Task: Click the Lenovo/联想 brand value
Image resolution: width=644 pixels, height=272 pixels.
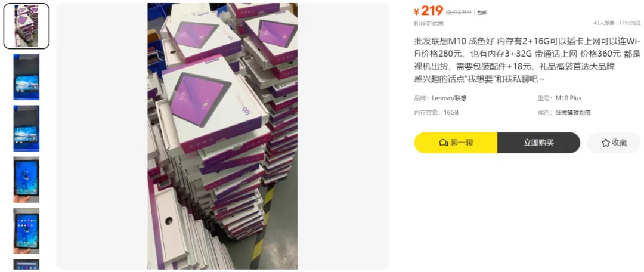Action: pyautogui.click(x=449, y=98)
